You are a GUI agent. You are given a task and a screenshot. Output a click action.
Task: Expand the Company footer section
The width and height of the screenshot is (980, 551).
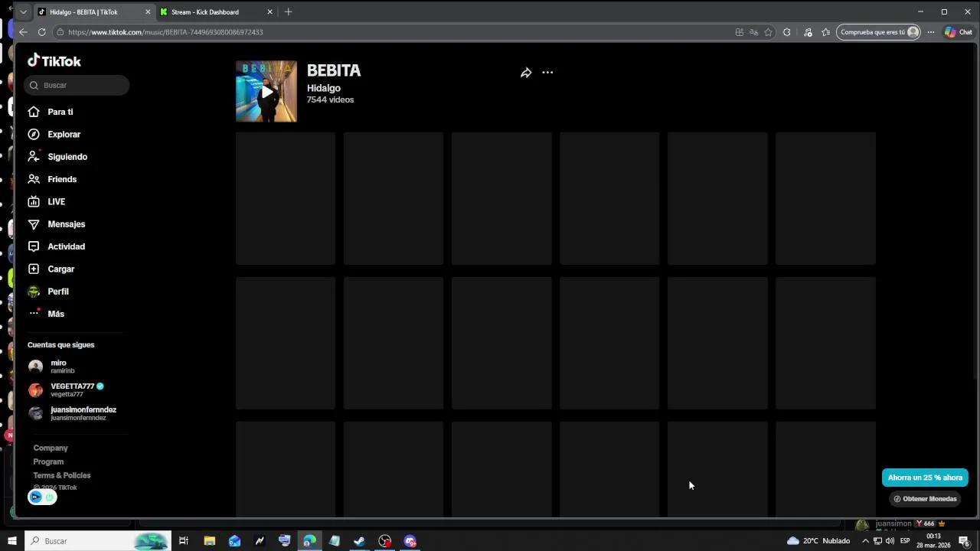(x=51, y=448)
